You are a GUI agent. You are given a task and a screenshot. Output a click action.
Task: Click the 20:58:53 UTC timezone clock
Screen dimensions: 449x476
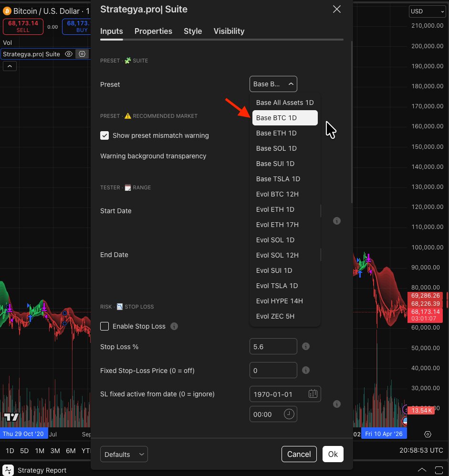click(x=421, y=450)
